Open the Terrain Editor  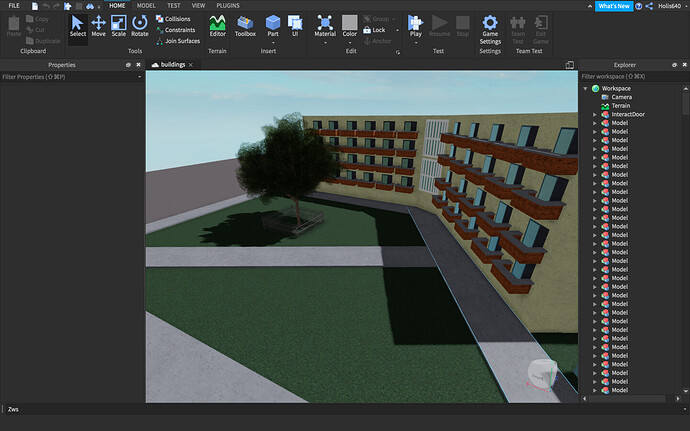(217, 26)
